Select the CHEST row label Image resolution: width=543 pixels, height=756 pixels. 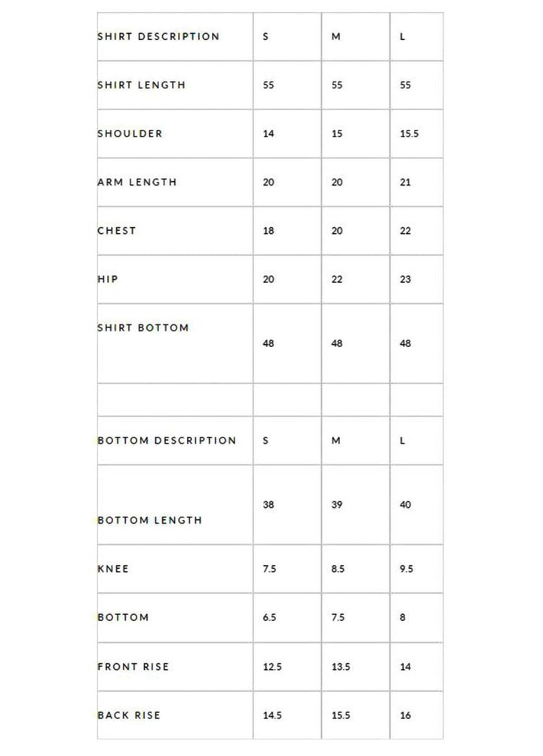tap(117, 231)
